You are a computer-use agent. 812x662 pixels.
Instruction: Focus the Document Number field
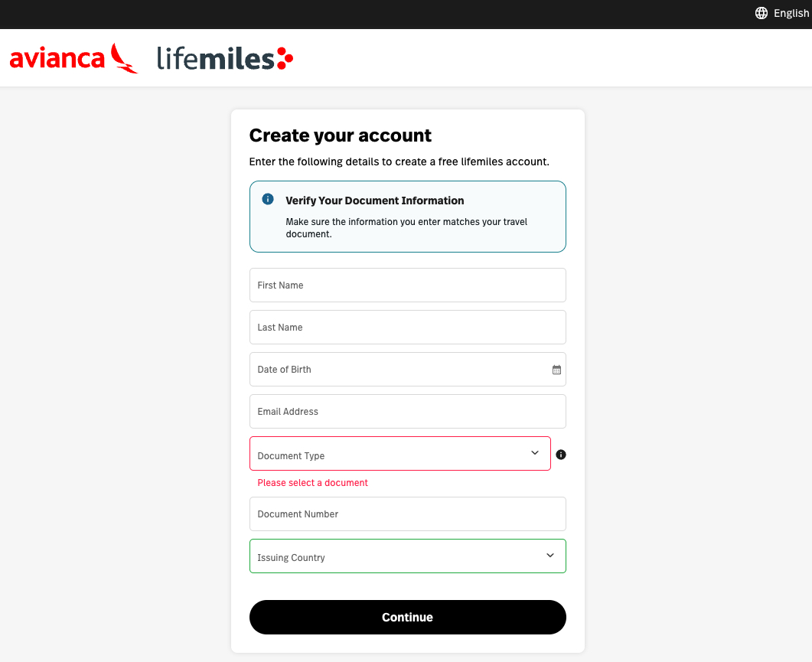pos(407,514)
